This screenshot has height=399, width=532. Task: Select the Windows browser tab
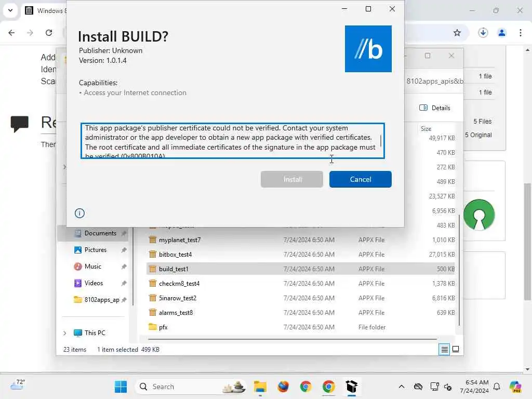[x=46, y=10]
